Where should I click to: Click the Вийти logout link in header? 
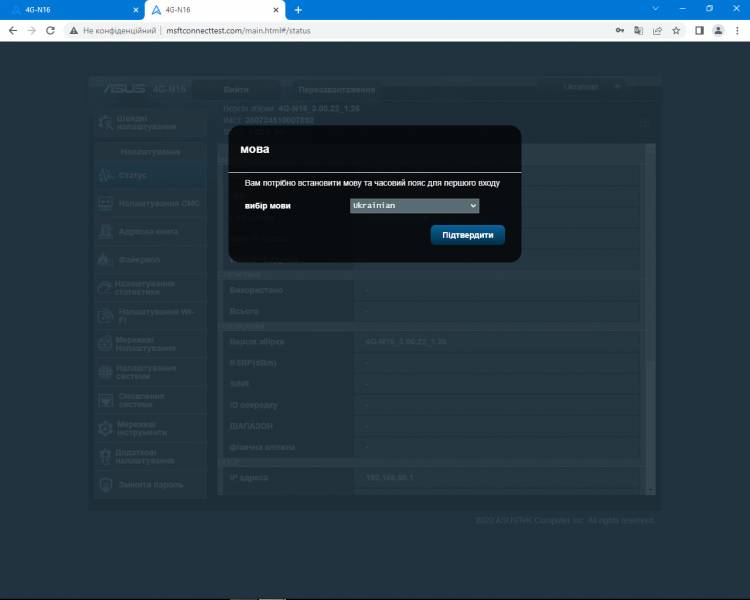[x=236, y=90]
